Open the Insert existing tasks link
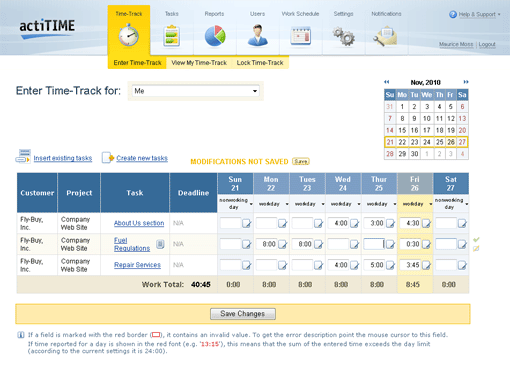The image size is (510, 365). tap(63, 158)
